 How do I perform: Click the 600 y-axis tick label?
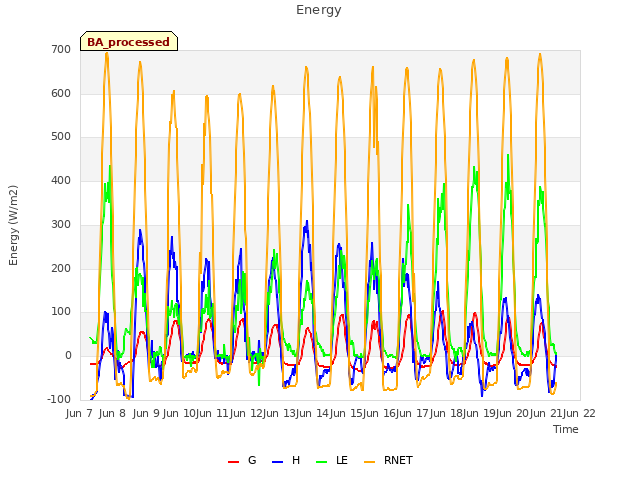tap(61, 93)
